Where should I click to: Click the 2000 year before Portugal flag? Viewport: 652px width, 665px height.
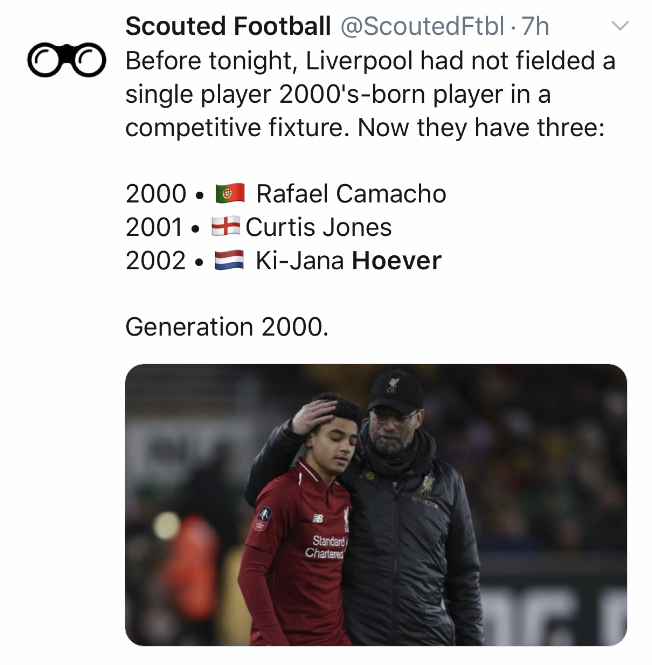tap(156, 193)
